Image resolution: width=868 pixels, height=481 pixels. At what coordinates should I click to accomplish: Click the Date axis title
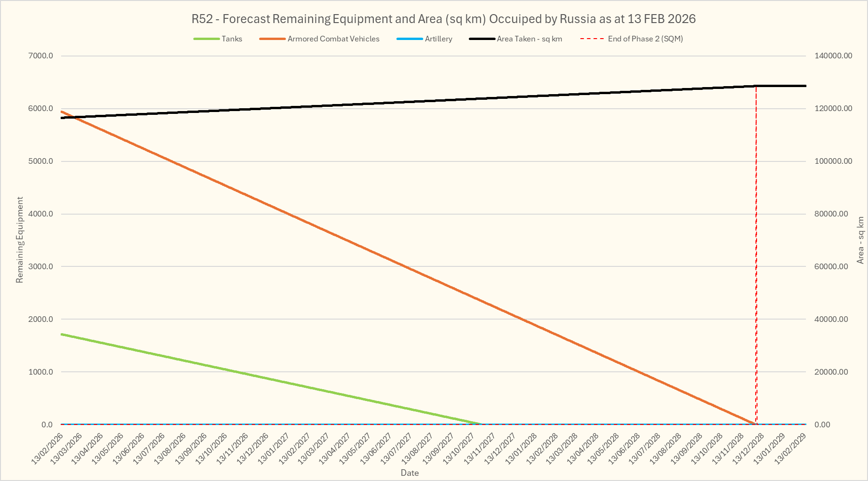click(410, 473)
